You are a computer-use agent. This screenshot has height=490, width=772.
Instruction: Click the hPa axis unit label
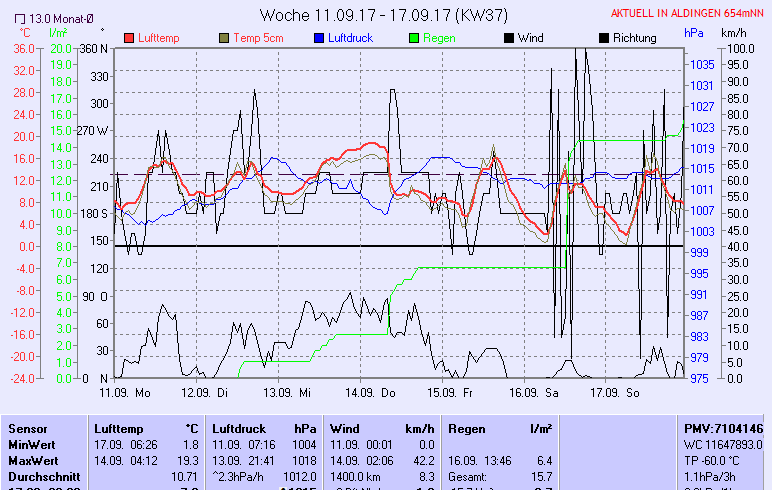pos(694,33)
